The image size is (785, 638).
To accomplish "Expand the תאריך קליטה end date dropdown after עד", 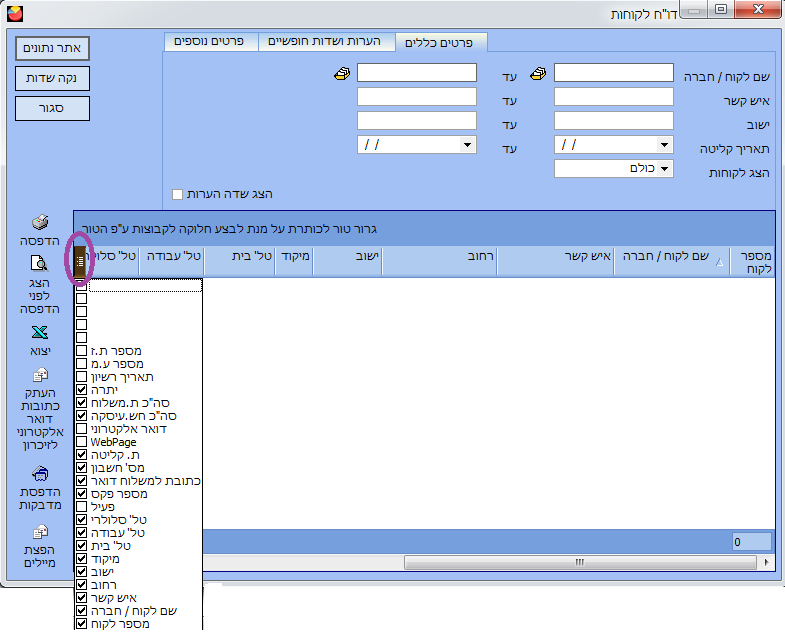I will pos(467,145).
